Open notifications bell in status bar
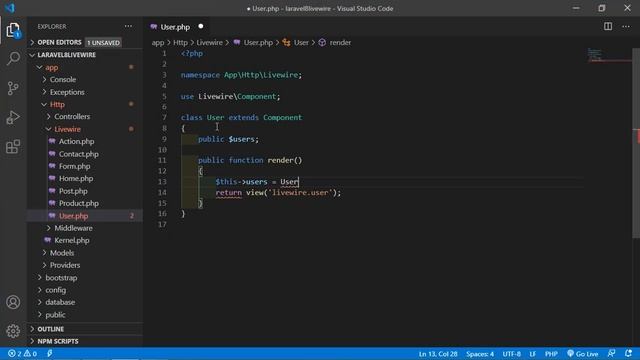Image resolution: width=640 pixels, height=360 pixels. click(x=629, y=354)
